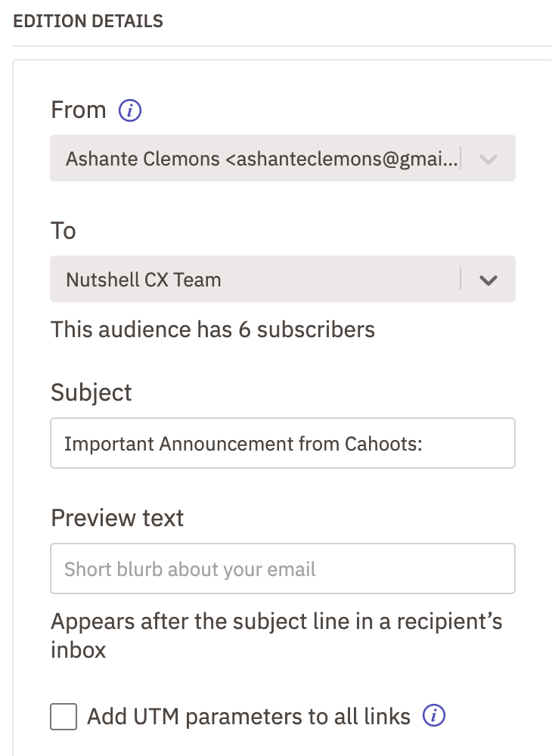Click the audience subscriber count text

click(212, 330)
